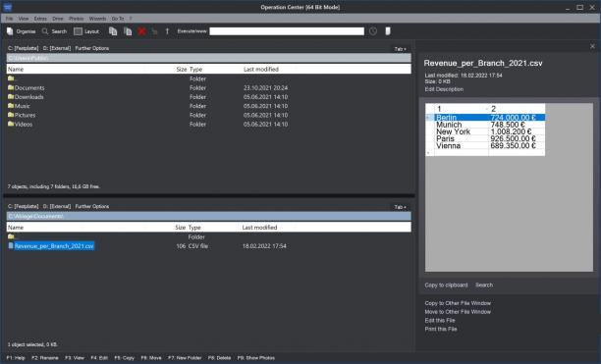Click the Pictures folder icon
Image resolution: width=601 pixels, height=364 pixels.
(11, 115)
